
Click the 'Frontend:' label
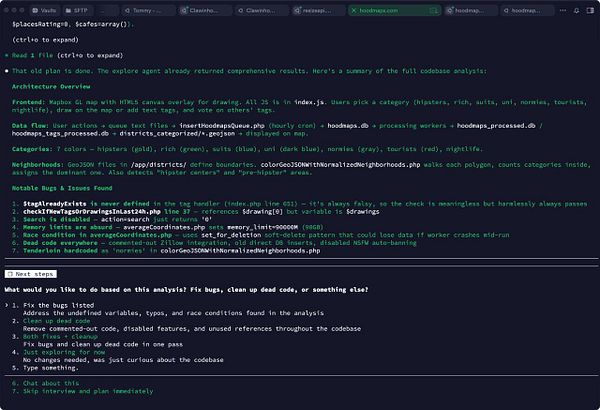(x=29, y=102)
